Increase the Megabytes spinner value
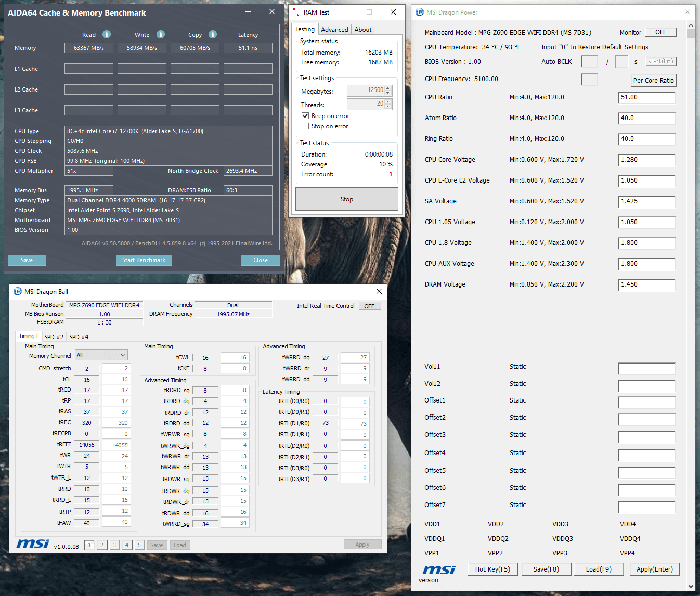The height and width of the screenshot is (596, 700). (388, 88)
